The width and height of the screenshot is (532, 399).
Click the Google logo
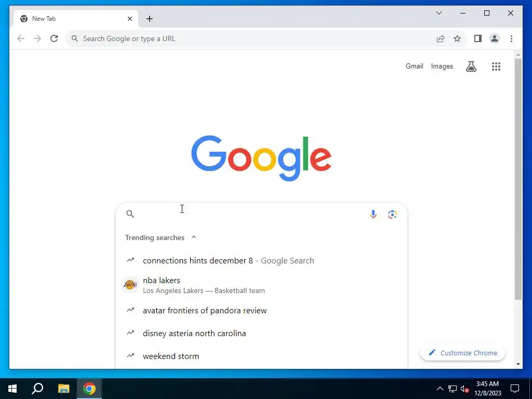point(261,158)
